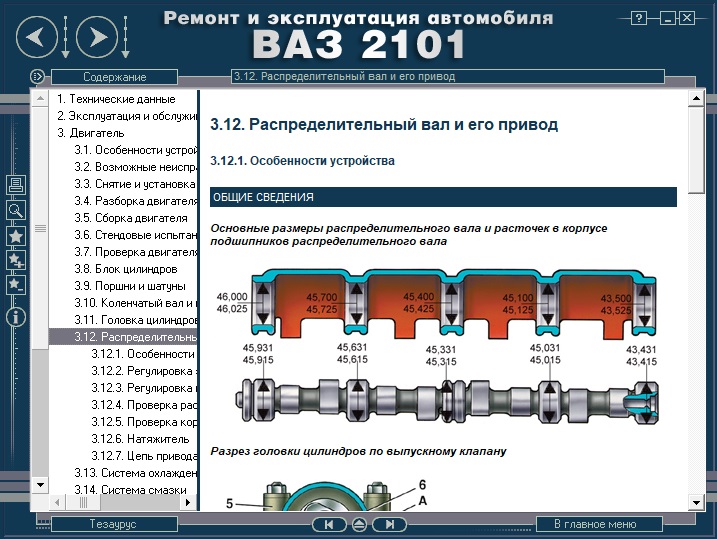Image resolution: width=717 pixels, height=539 pixels.
Task: Click caption Разрез головки цилиндров по выпускному клапану
Action: [358, 451]
